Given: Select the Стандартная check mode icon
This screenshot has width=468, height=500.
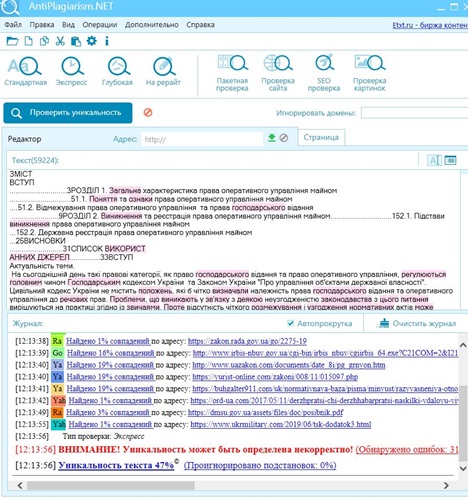Looking at the screenshot, I should 25,71.
